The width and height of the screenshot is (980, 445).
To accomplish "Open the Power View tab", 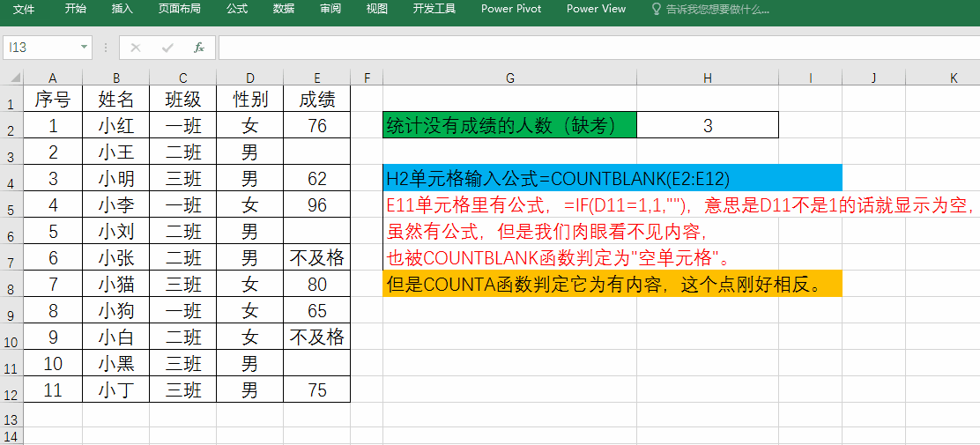I will coord(597,9).
